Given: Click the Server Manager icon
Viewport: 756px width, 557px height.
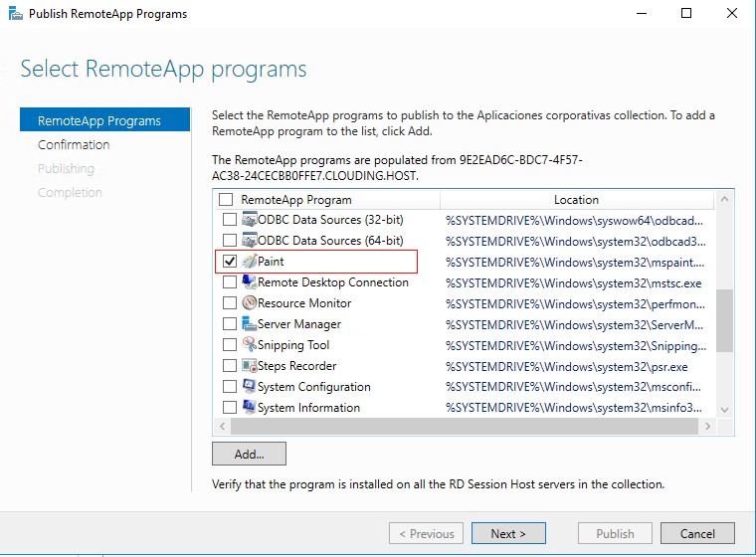Looking at the screenshot, I should (x=250, y=324).
